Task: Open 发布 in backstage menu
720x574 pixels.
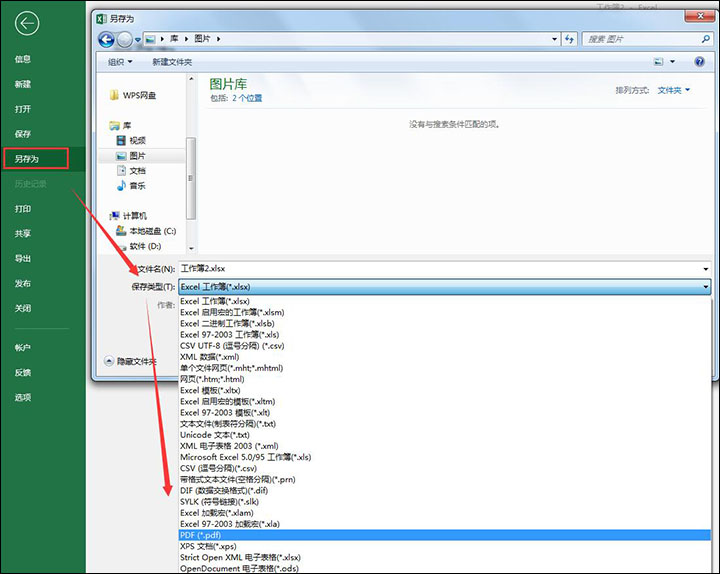Action: 22,283
